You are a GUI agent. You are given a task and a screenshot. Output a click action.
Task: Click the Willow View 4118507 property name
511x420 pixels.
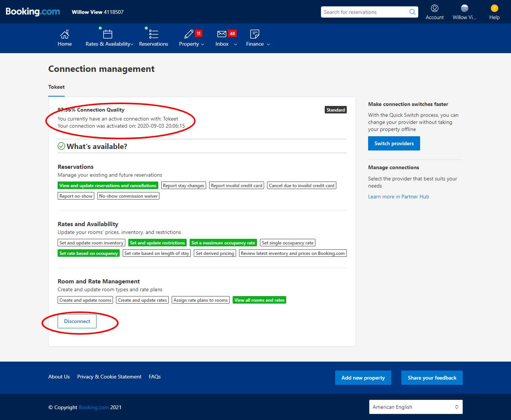(x=98, y=12)
